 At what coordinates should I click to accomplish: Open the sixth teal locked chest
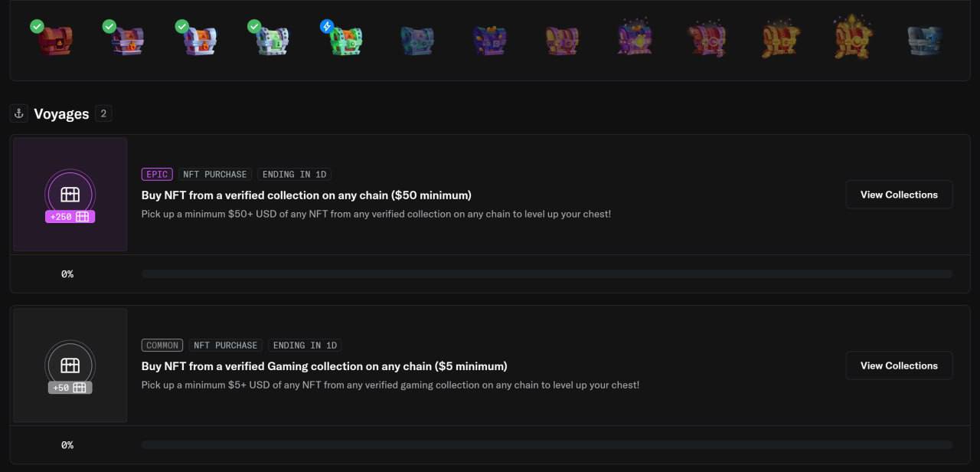click(416, 41)
